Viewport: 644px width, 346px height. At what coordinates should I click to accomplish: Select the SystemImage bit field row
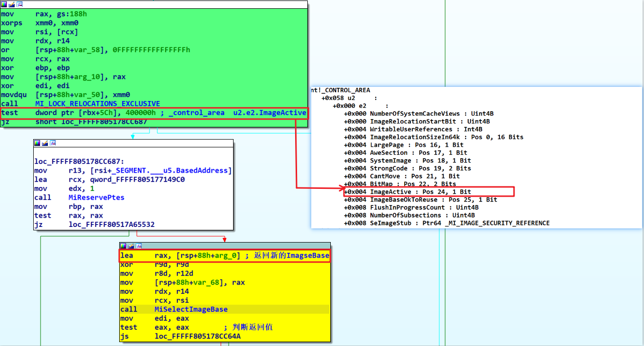tap(408, 161)
